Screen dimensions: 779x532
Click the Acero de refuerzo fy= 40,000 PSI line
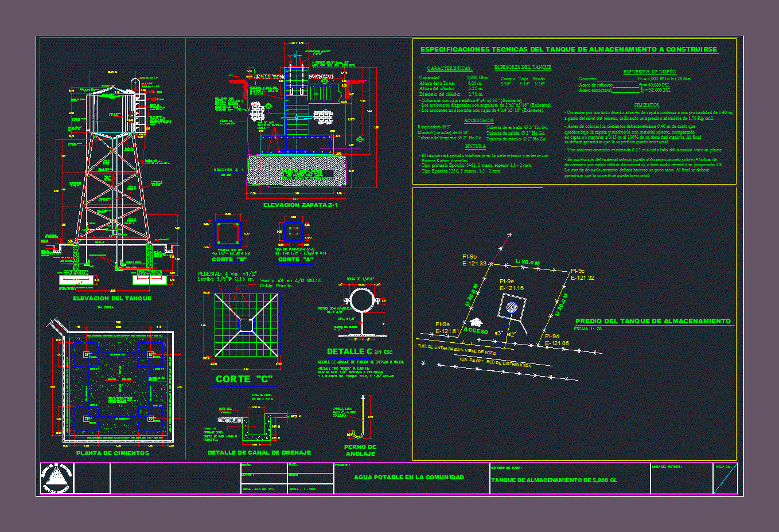coord(624,85)
